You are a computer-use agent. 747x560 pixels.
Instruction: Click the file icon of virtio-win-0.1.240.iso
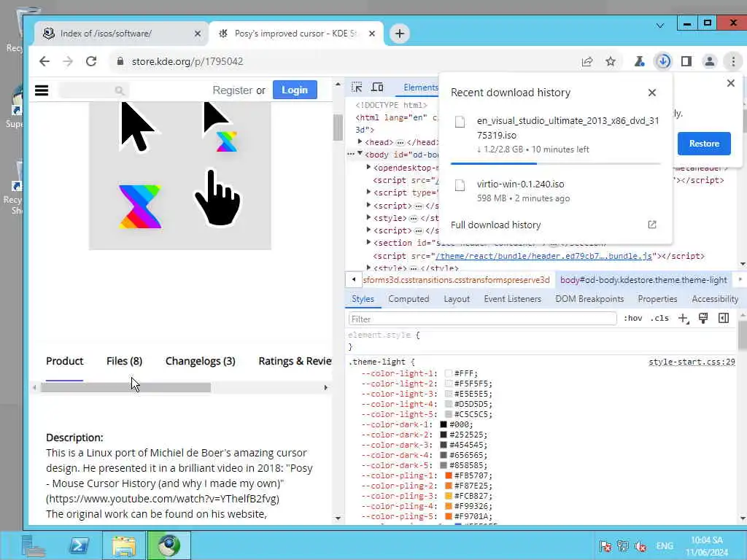[460, 184]
